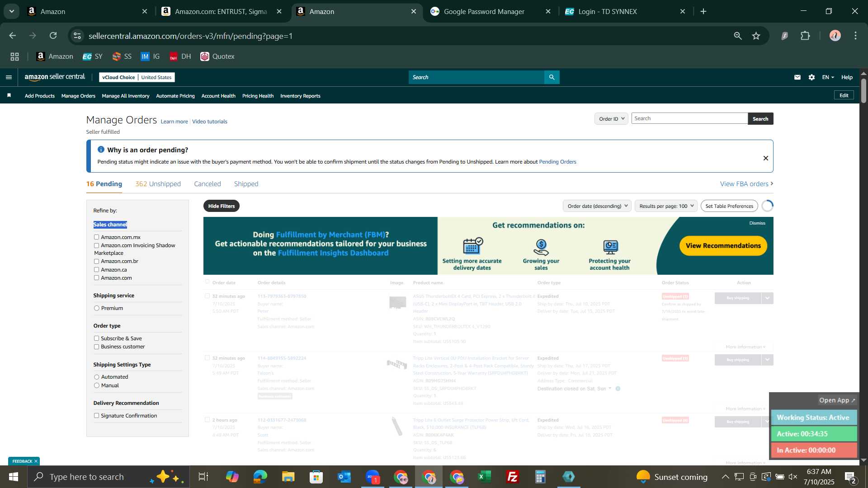Click the Hide Filters button

tap(222, 206)
